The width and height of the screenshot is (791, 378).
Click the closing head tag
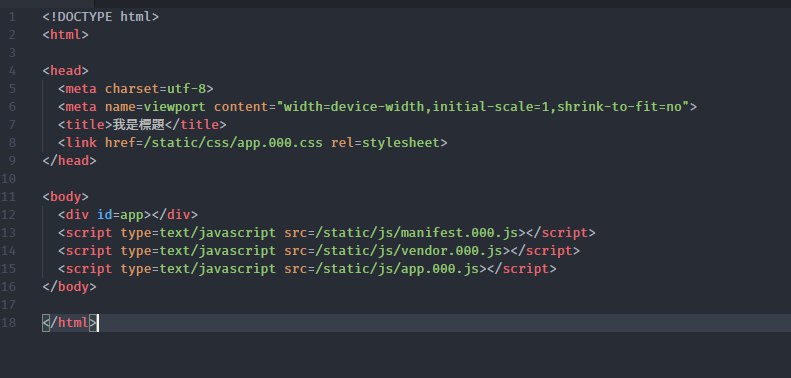[70, 161]
